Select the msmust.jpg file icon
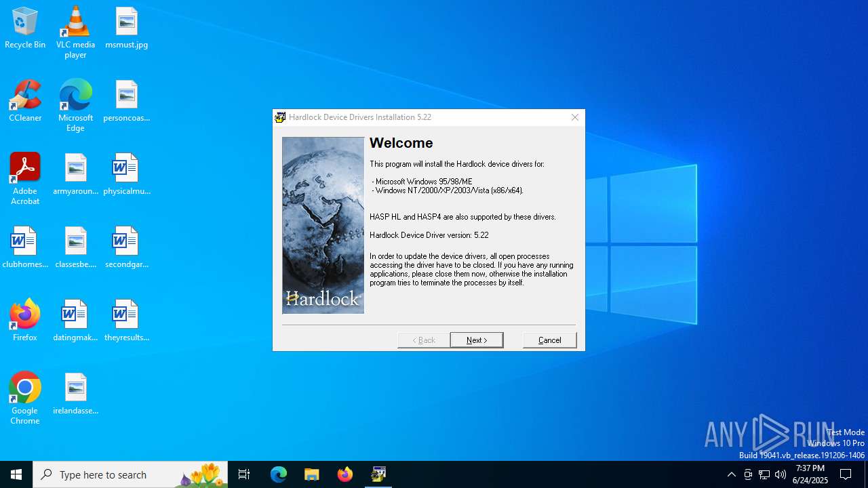The height and width of the screenshot is (488, 868). (126, 28)
